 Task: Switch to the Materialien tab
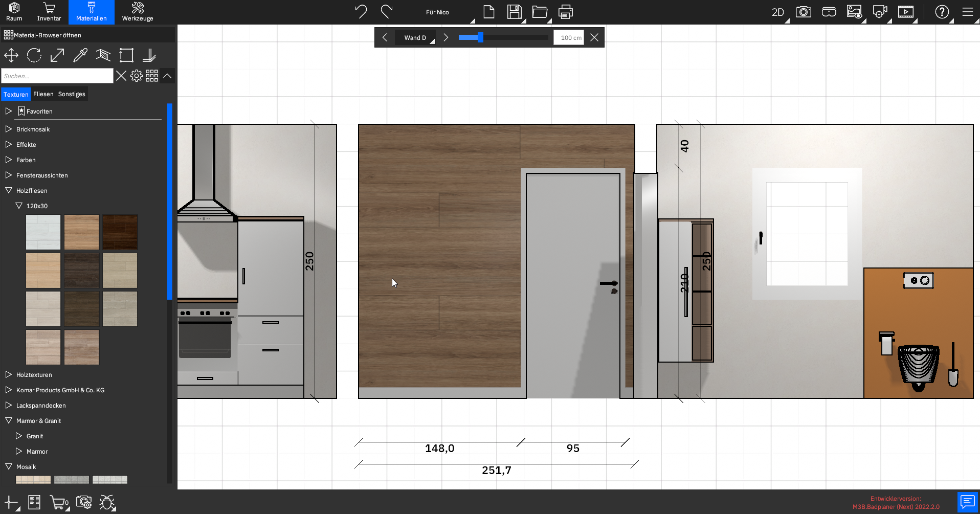tap(92, 12)
